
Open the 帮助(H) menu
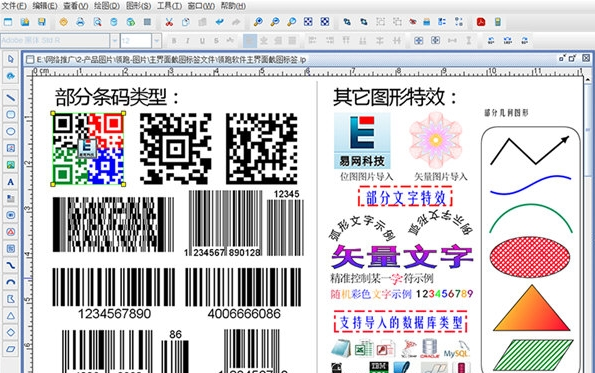pos(233,6)
